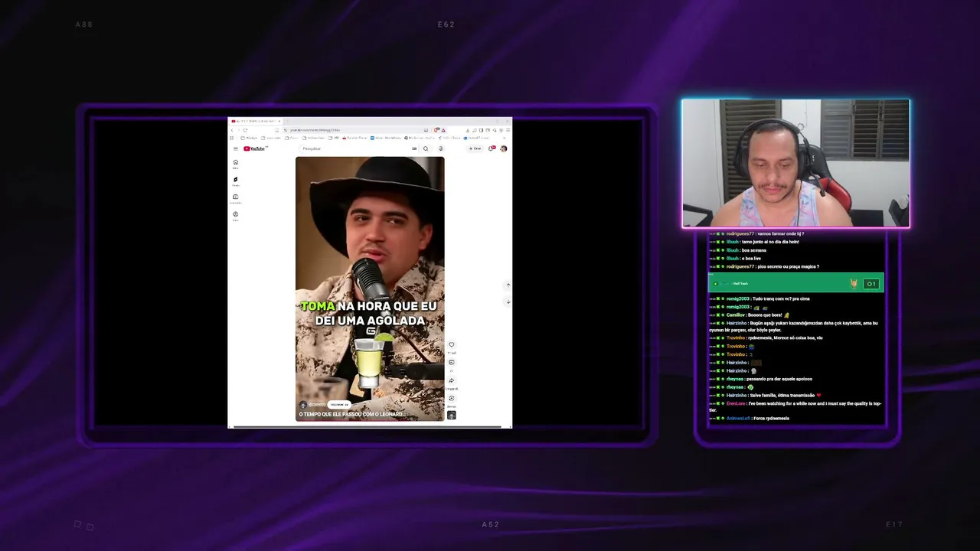Screen dimensions: 980x551
Task: Click ErenLore's message about top-tier quality
Action: click(x=795, y=406)
